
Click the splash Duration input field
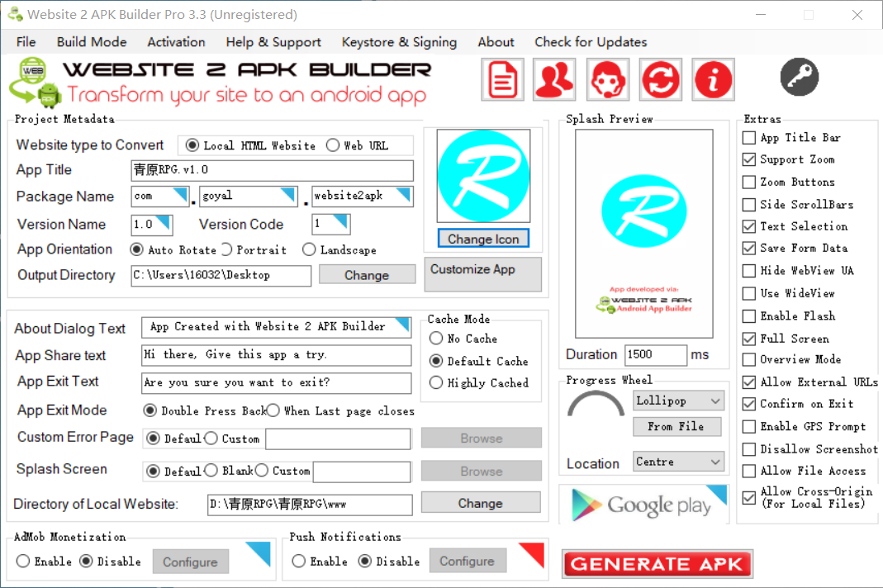[656, 355]
